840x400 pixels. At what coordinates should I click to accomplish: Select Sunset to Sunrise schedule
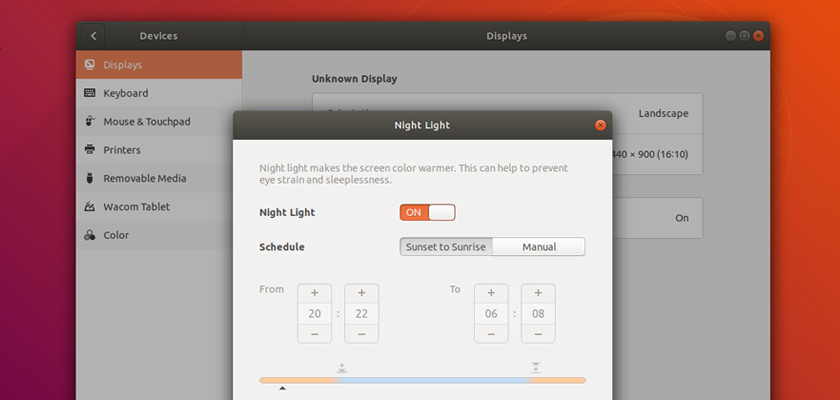click(x=446, y=247)
